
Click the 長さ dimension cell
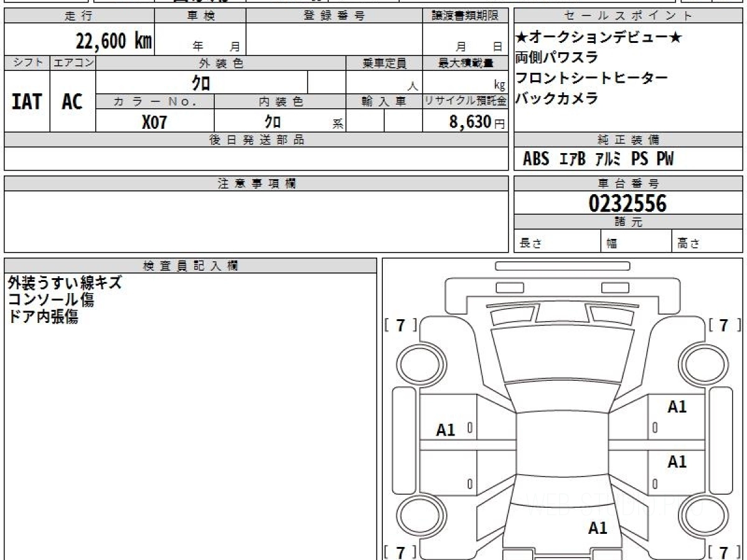click(557, 241)
